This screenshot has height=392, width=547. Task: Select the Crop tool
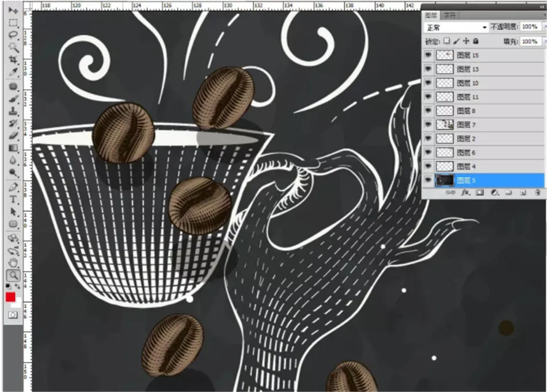coord(13,60)
